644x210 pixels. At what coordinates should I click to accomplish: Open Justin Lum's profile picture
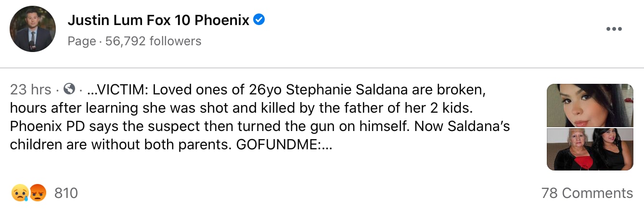[32, 29]
